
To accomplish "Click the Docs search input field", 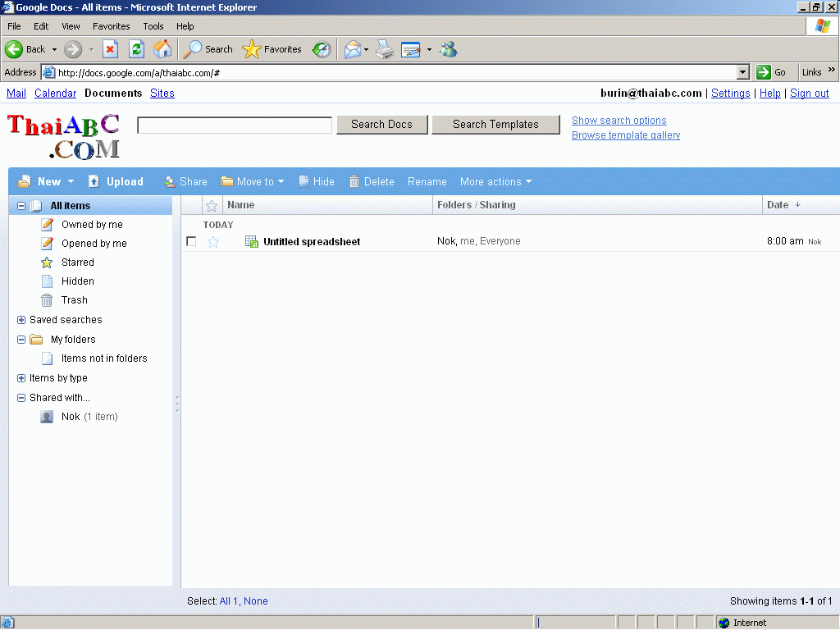I will 235,125.
